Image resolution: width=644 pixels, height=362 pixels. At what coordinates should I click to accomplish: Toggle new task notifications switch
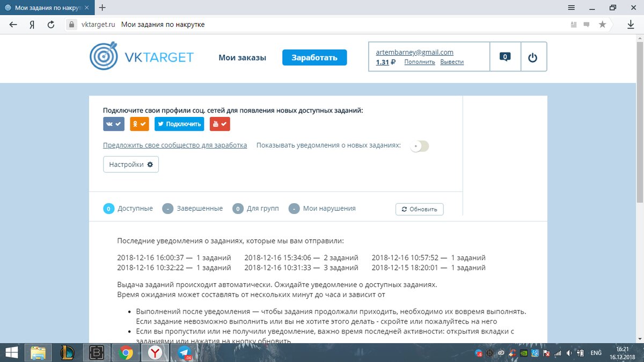click(x=419, y=146)
